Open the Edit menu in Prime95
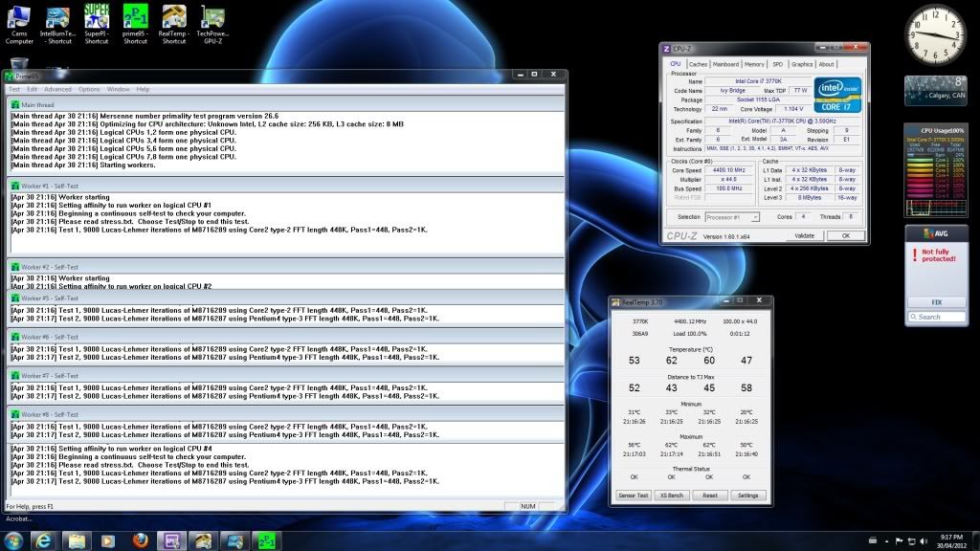Image resolution: width=980 pixels, height=551 pixels. point(32,89)
